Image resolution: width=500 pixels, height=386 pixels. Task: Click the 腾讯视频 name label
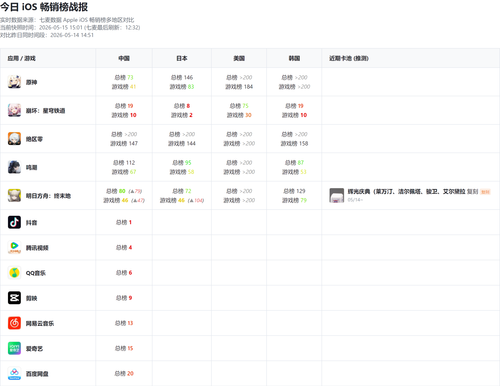[37, 248]
